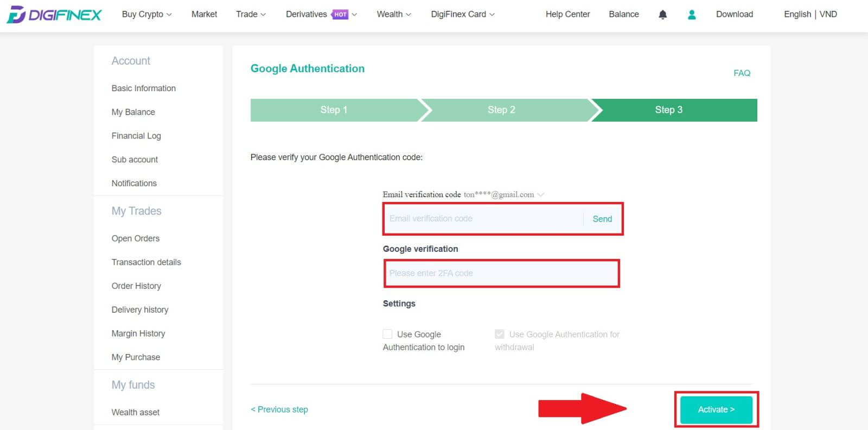The image size is (868, 430).
Task: Open the Wealth dropdown
Action: point(393,14)
